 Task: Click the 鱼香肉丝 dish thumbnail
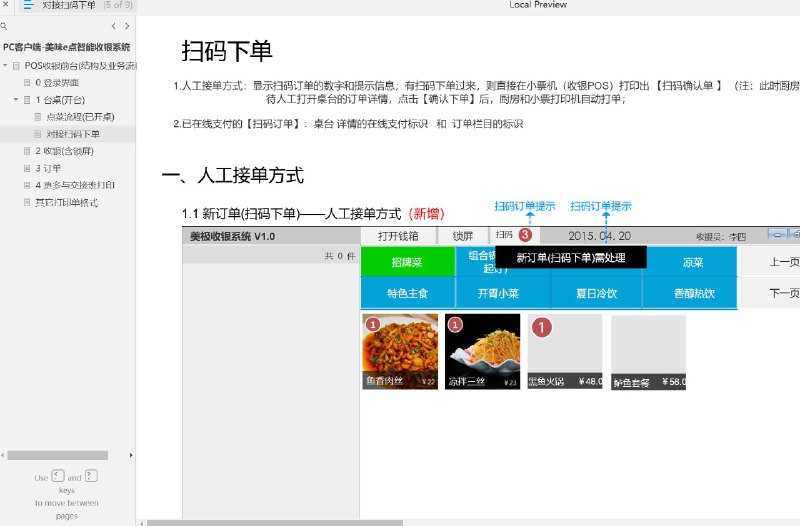[400, 352]
